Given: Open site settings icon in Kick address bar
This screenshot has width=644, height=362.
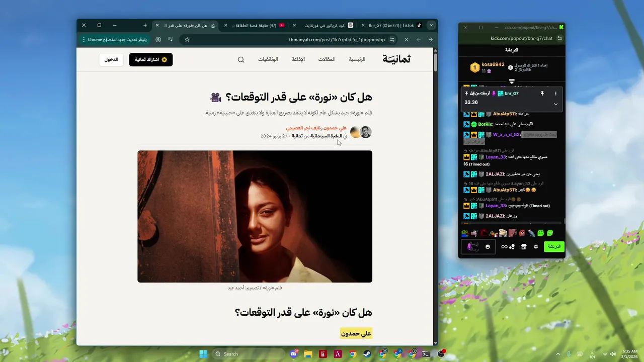Looking at the screenshot, I should 560,38.
